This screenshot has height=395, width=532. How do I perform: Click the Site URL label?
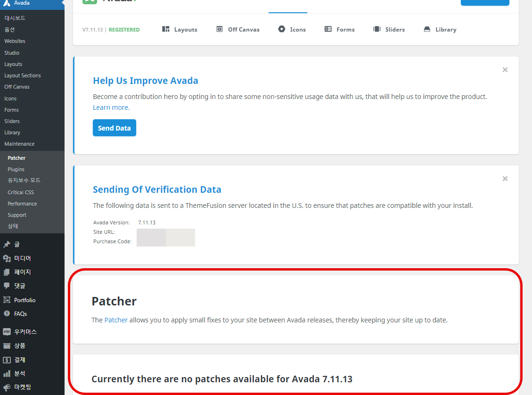104,232
